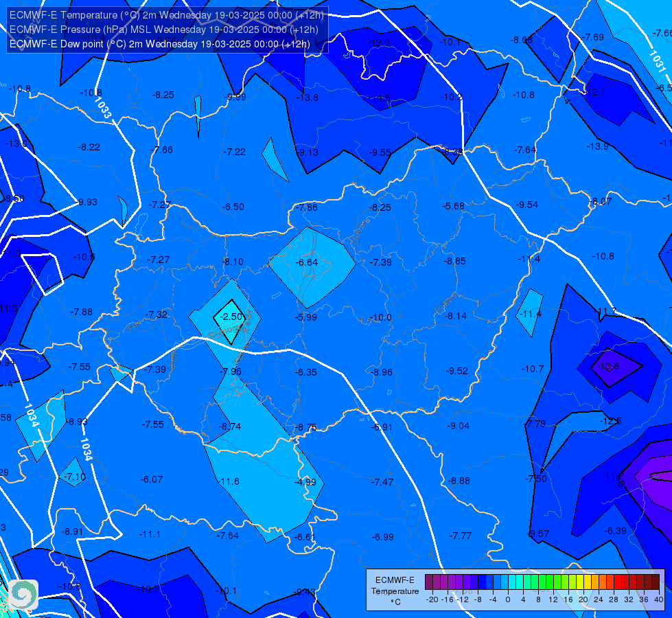
Task: Click the -11.1 temperature value
Action: click(150, 534)
